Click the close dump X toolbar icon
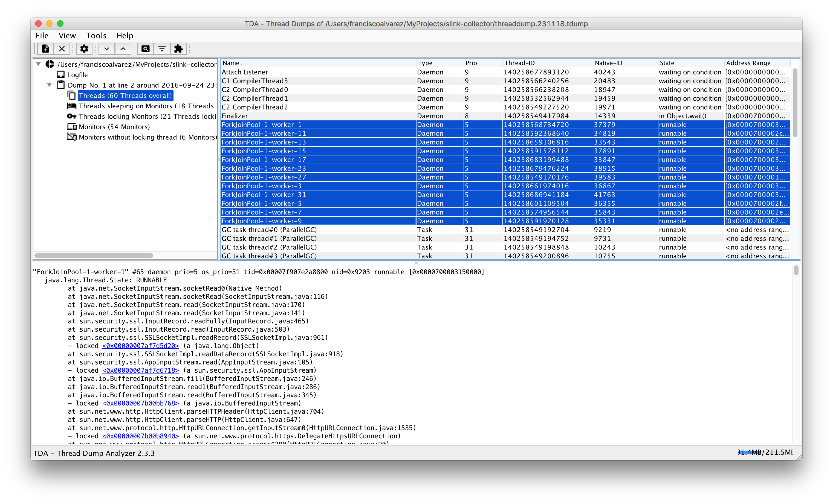The height and width of the screenshot is (504, 833). coord(62,49)
